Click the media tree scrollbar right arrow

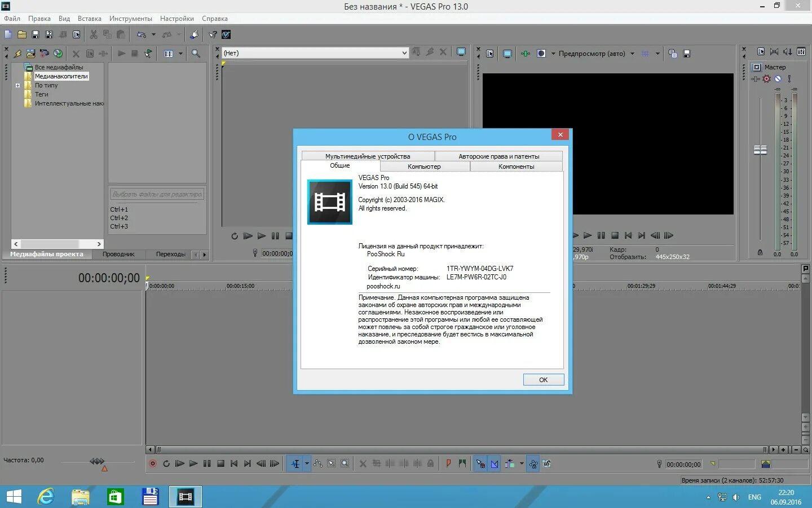click(x=99, y=244)
